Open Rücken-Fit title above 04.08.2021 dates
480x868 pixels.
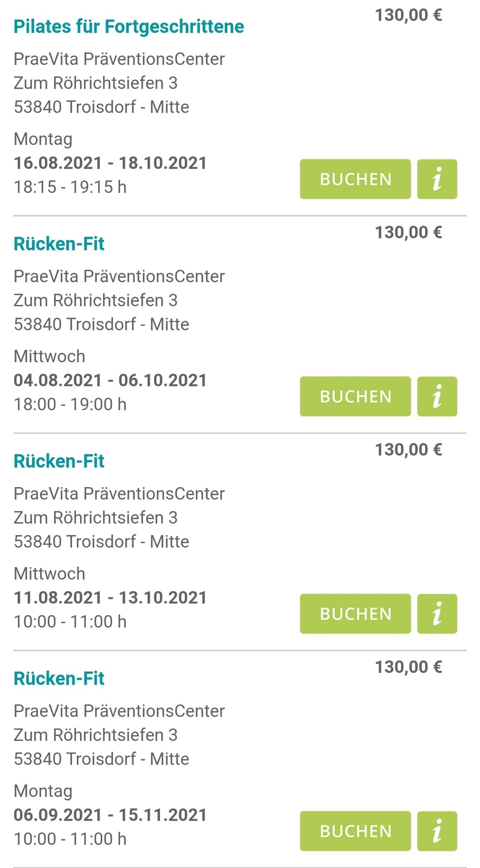point(59,244)
